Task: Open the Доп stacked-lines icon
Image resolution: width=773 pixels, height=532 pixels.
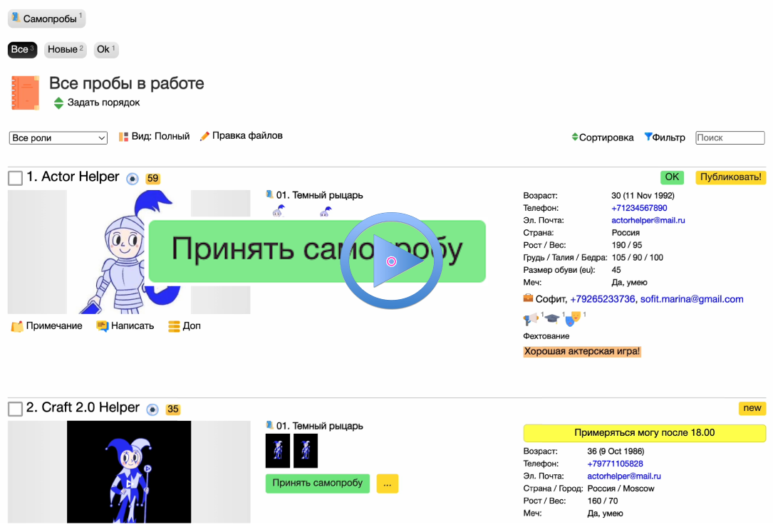Action: [x=174, y=326]
